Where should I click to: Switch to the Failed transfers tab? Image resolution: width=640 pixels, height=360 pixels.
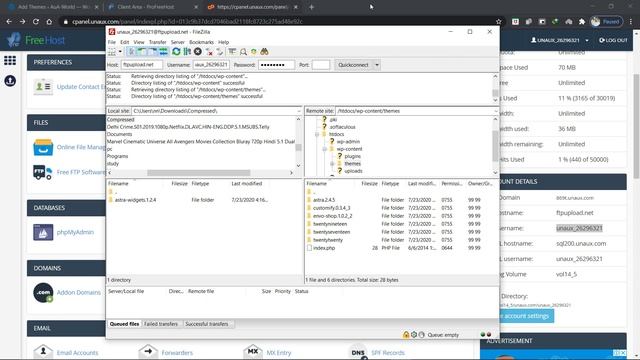tap(161, 324)
